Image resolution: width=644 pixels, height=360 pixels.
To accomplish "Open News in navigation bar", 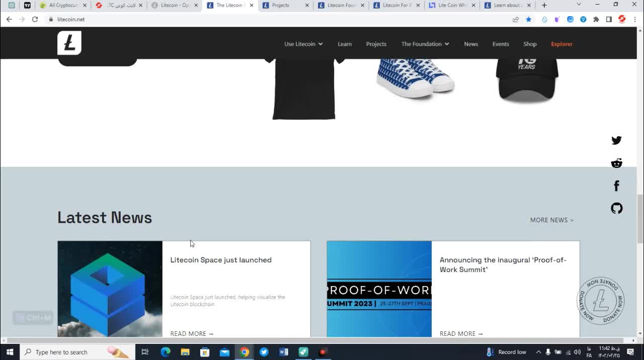I will point(471,44).
